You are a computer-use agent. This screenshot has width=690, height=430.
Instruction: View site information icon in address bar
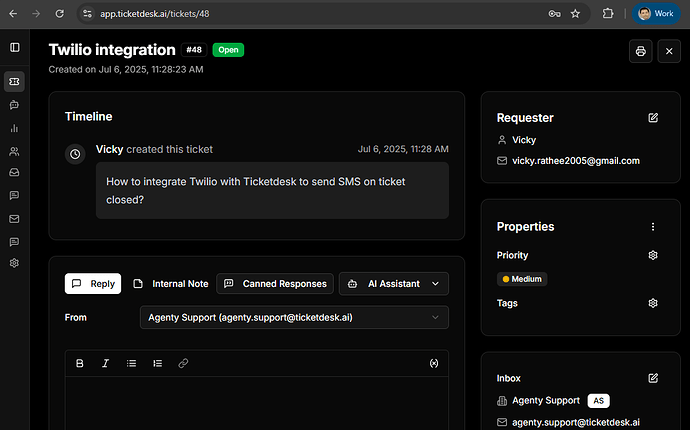coord(88,14)
